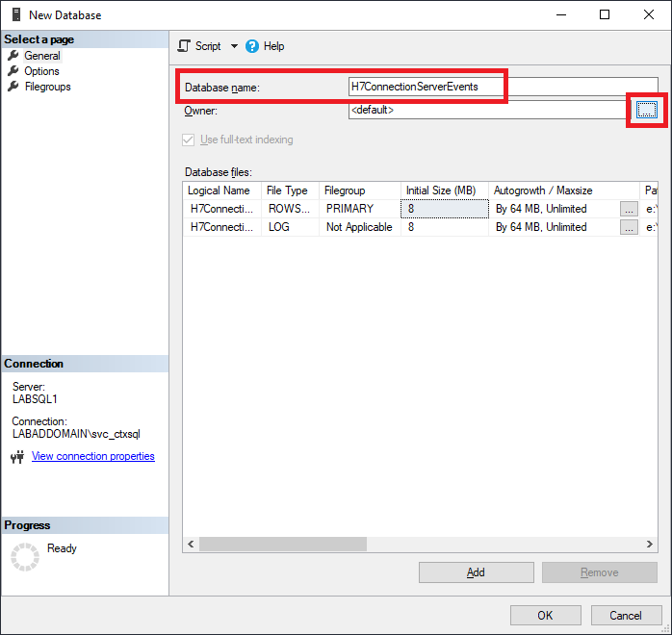Click the Database name text field
Viewport: 672px width, 635px height.
(x=488, y=87)
